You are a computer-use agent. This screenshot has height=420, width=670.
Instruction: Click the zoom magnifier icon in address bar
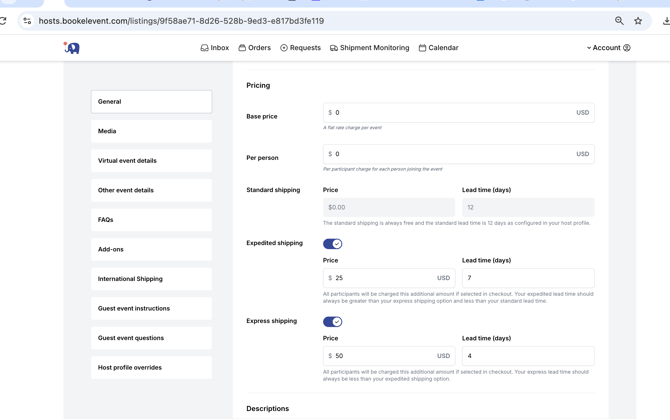(x=619, y=21)
